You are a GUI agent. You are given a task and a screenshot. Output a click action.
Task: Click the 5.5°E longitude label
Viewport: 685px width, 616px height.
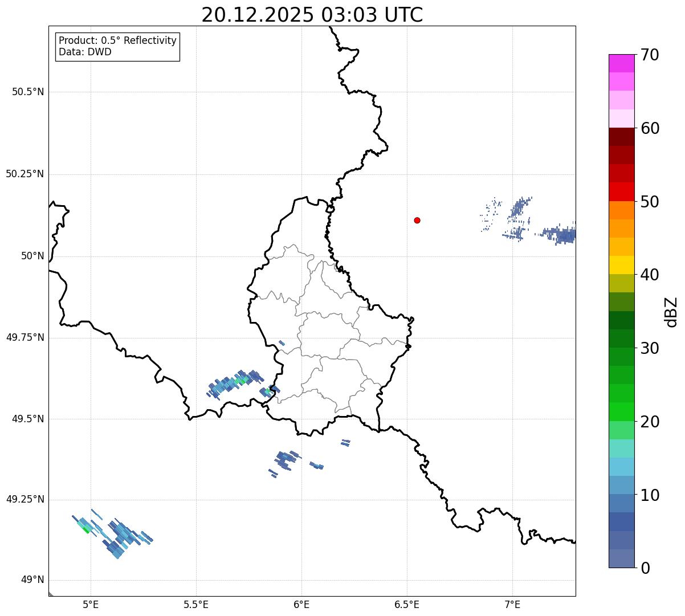point(196,604)
